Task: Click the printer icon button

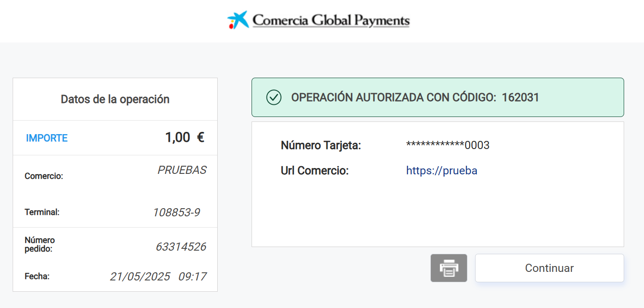Action: click(x=448, y=268)
